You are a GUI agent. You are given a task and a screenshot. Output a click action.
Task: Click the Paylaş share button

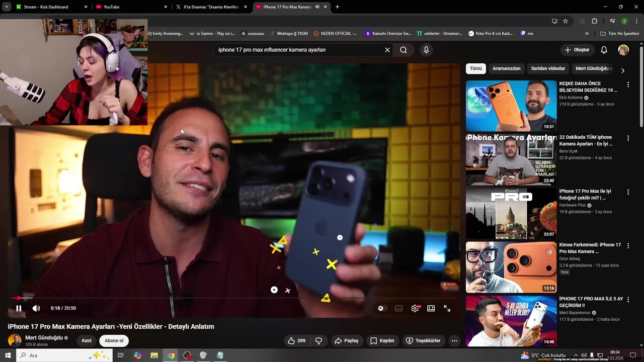pyautogui.click(x=347, y=341)
